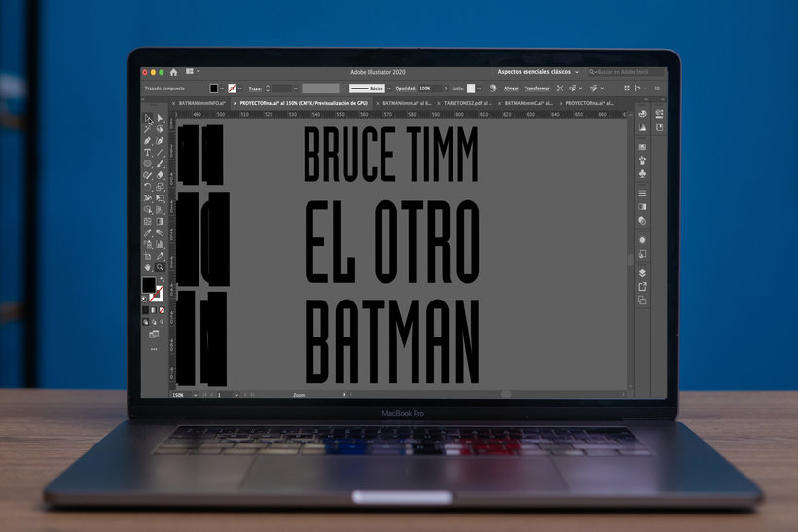The height and width of the screenshot is (532, 798).
Task: Open Aspectos esenciales clásicos workspace menu
Action: pyautogui.click(x=538, y=72)
